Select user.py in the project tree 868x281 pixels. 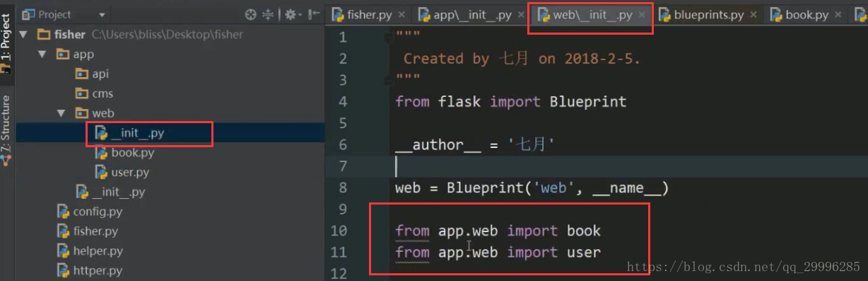tap(130, 172)
